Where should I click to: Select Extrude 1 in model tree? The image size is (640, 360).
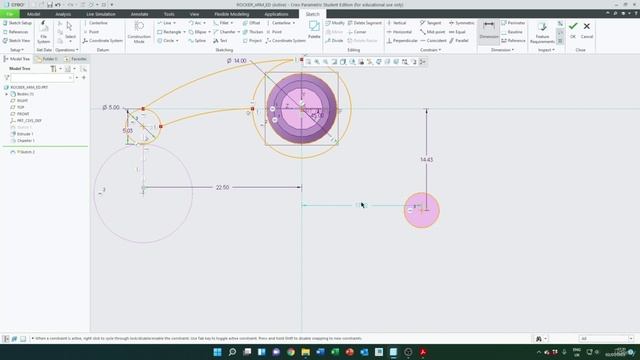click(22, 134)
